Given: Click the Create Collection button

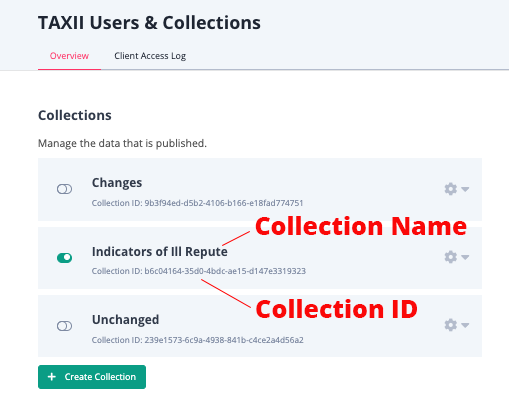Looking at the screenshot, I should 92,377.
